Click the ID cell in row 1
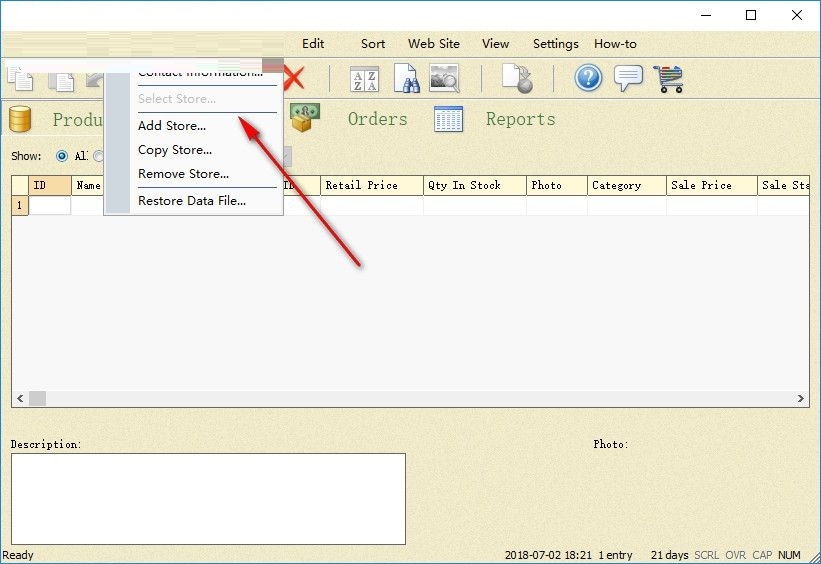The height and width of the screenshot is (564, 821). click(x=50, y=205)
